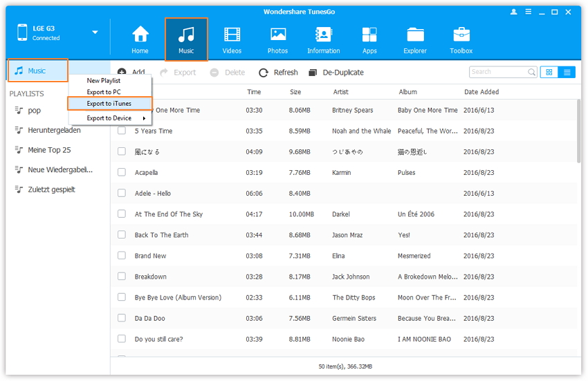Click into the Search field
This screenshot has height=381, width=588.
[498, 72]
